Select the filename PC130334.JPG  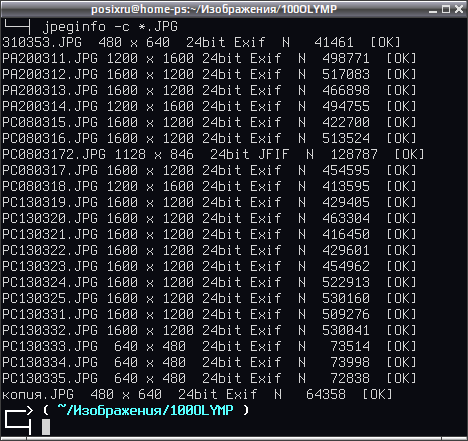pos(50,362)
